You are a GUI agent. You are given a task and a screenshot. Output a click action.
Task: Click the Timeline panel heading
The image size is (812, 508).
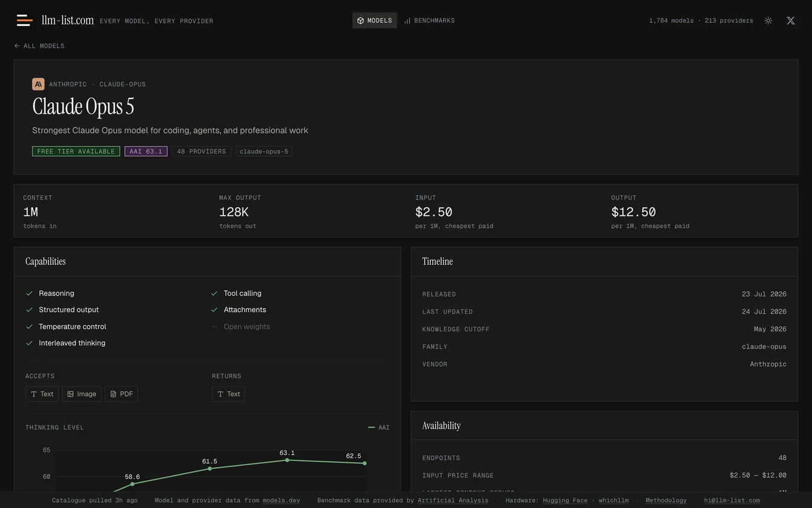437,262
